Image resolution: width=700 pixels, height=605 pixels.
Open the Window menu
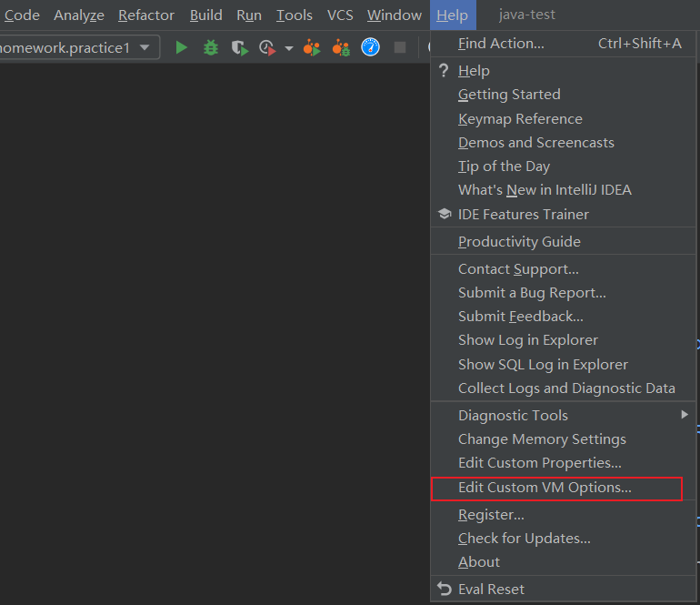click(x=395, y=15)
